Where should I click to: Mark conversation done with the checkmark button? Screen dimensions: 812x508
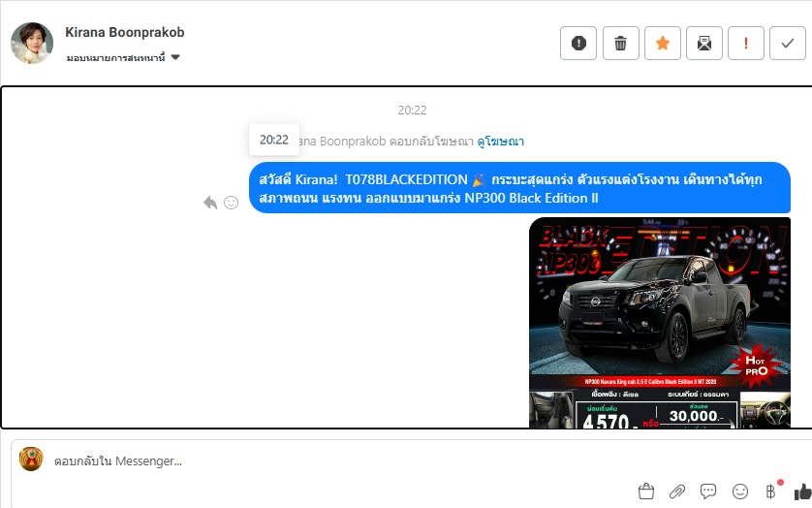788,43
